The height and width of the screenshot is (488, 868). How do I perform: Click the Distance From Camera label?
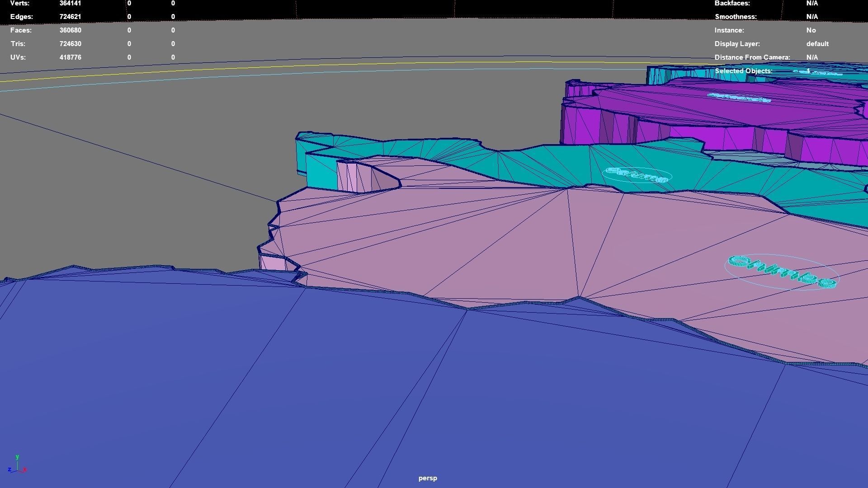pos(752,57)
